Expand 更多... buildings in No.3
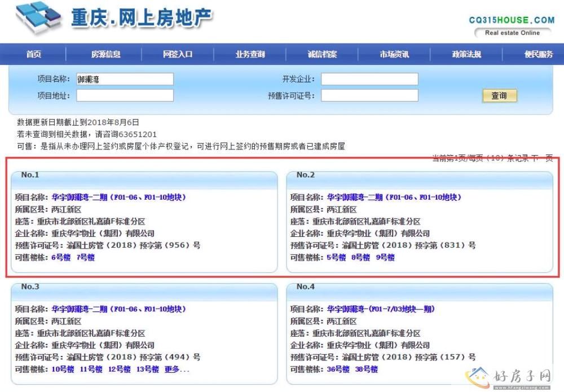Image resolution: width=564 pixels, height=392 pixels. click(177, 369)
